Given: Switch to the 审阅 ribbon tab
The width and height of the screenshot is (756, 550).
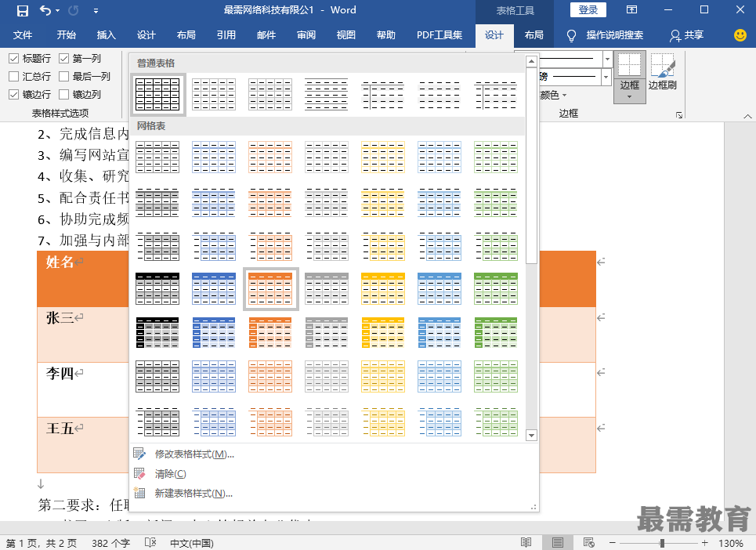Looking at the screenshot, I should point(306,35).
